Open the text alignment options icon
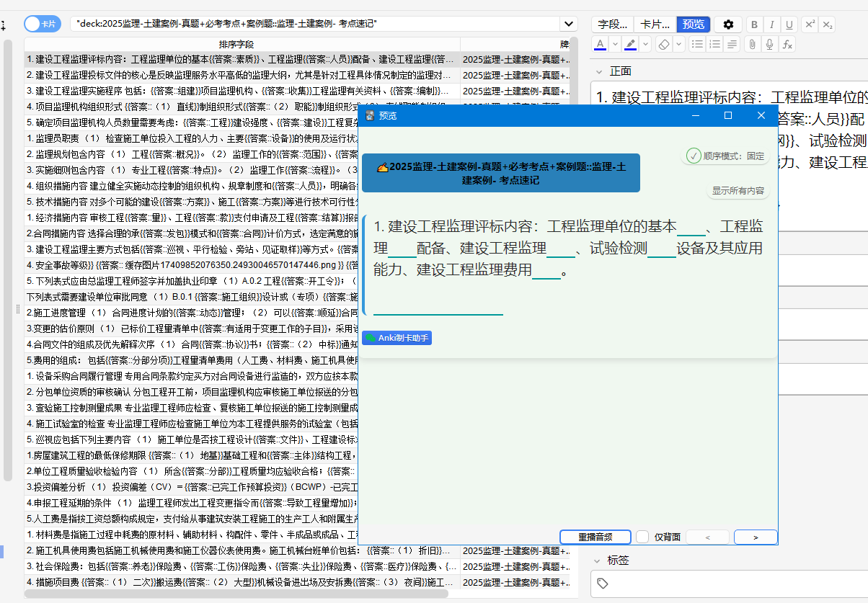 (732, 45)
